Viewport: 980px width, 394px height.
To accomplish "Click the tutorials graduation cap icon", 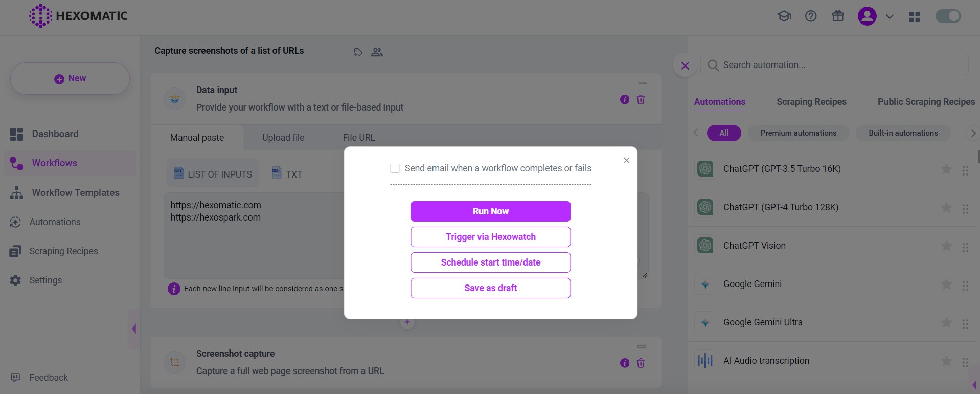I will point(784,16).
